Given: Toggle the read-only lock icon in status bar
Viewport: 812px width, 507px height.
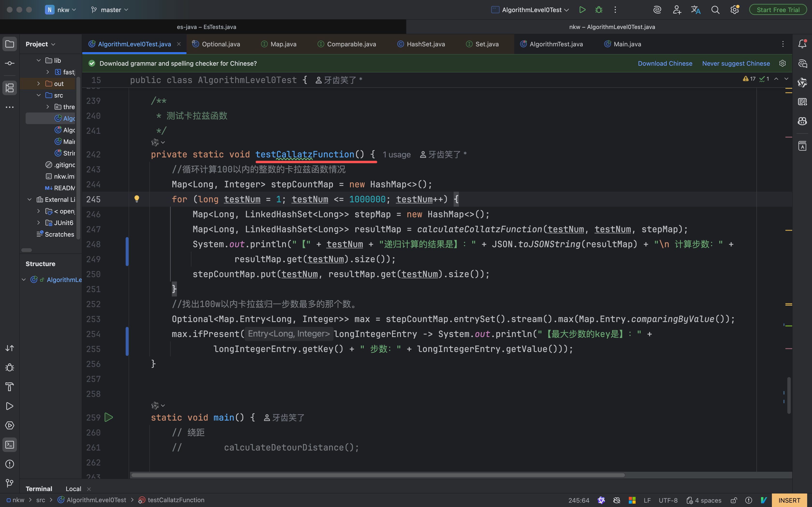Looking at the screenshot, I should (x=734, y=500).
